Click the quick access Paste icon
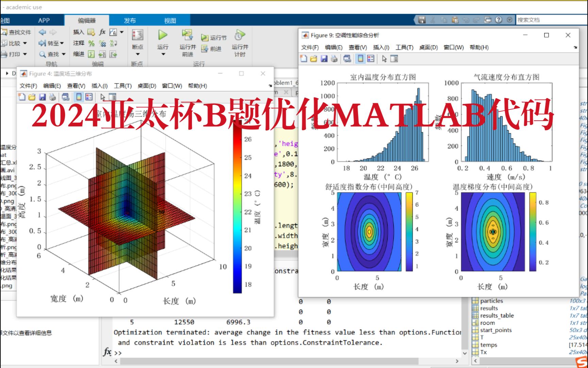Viewport: 588px width, 368px height. (x=455, y=20)
